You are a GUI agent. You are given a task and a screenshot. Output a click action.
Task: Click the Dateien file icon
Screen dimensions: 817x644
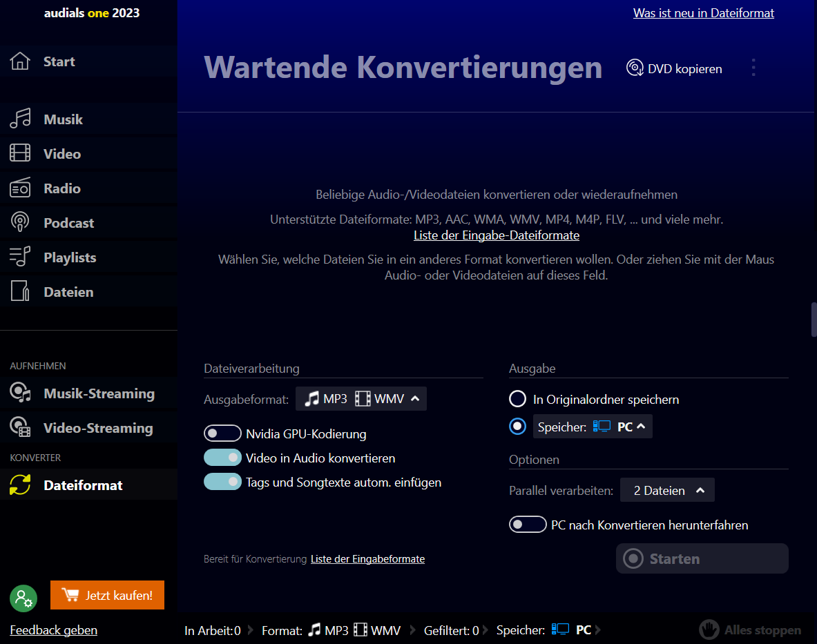point(20,291)
